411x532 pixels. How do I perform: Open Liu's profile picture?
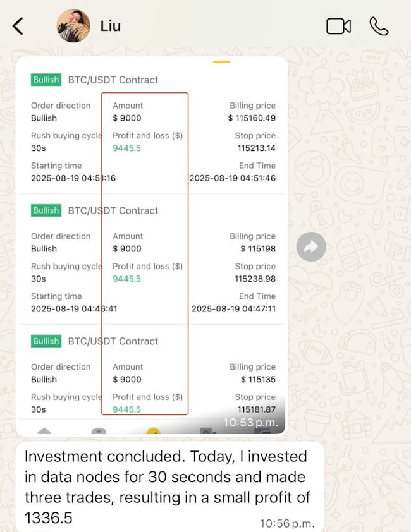[x=73, y=26]
